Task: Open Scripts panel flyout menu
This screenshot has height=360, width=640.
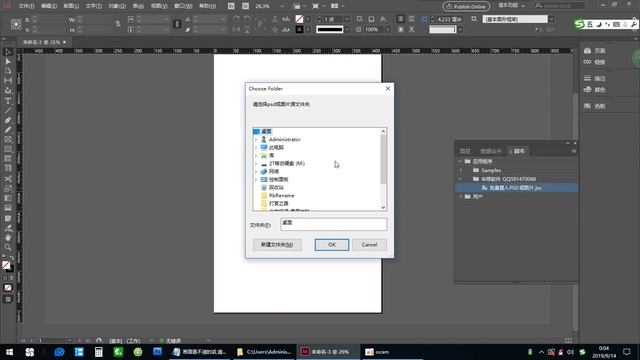Action: tap(573, 151)
